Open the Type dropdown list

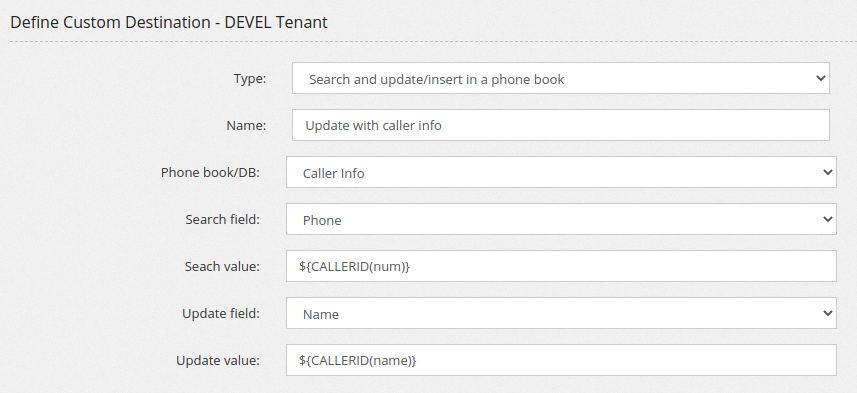560,78
